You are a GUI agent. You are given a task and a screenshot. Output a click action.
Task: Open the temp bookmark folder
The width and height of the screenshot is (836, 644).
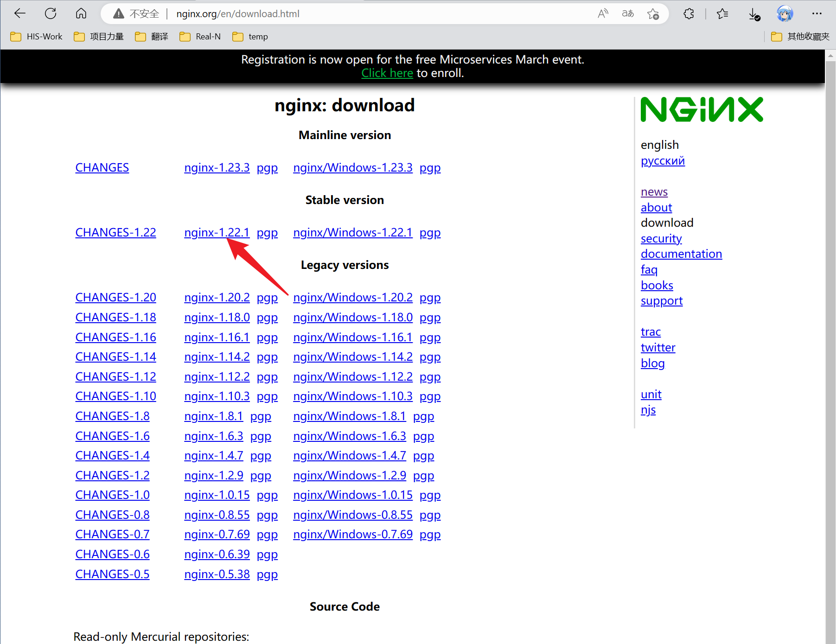(250, 37)
